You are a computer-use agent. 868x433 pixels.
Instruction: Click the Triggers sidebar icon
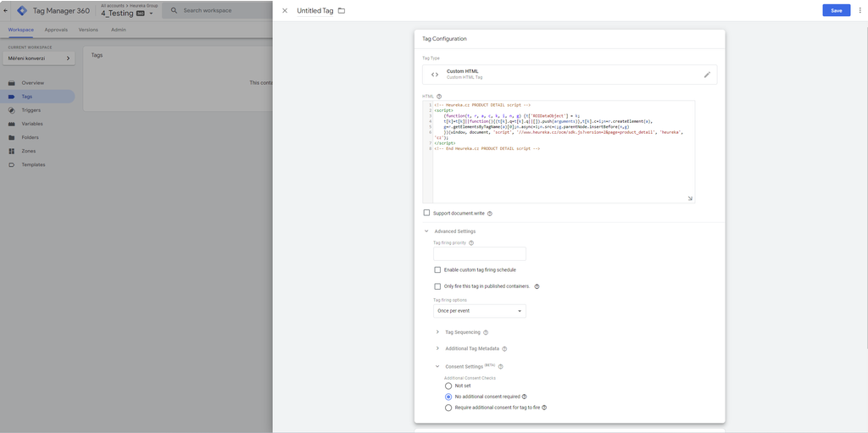coord(12,110)
